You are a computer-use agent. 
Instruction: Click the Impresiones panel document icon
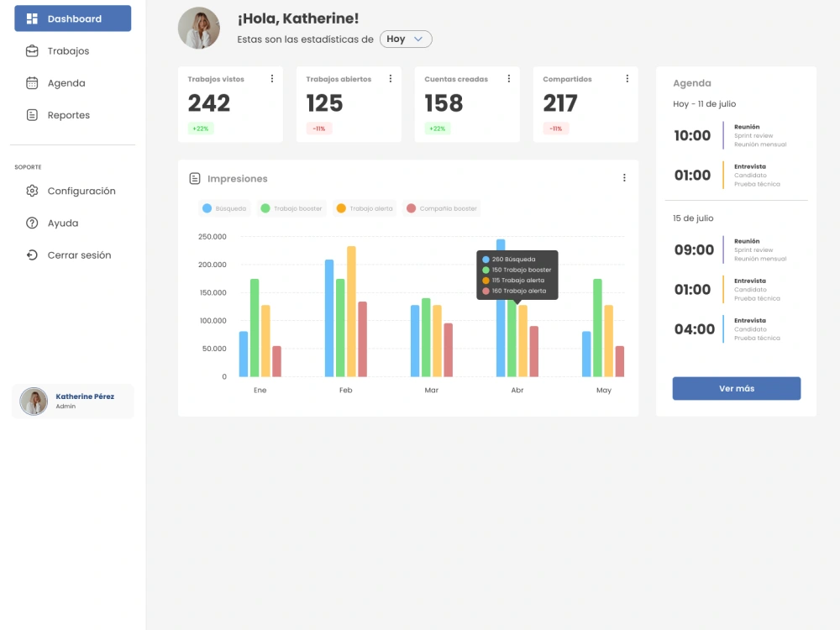(x=195, y=178)
